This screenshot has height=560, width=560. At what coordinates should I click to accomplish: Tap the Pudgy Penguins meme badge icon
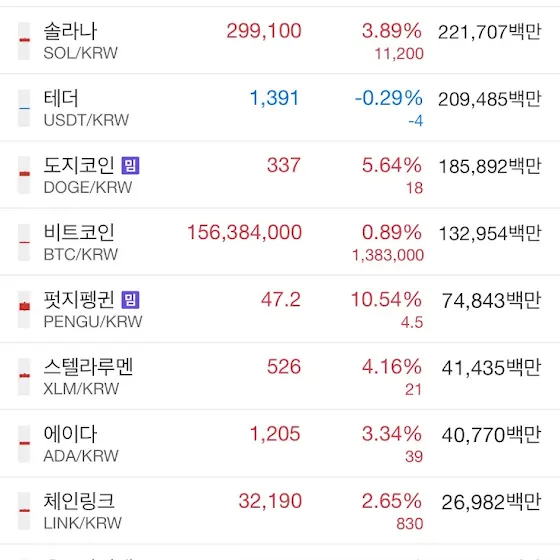pyautogui.click(x=130, y=300)
